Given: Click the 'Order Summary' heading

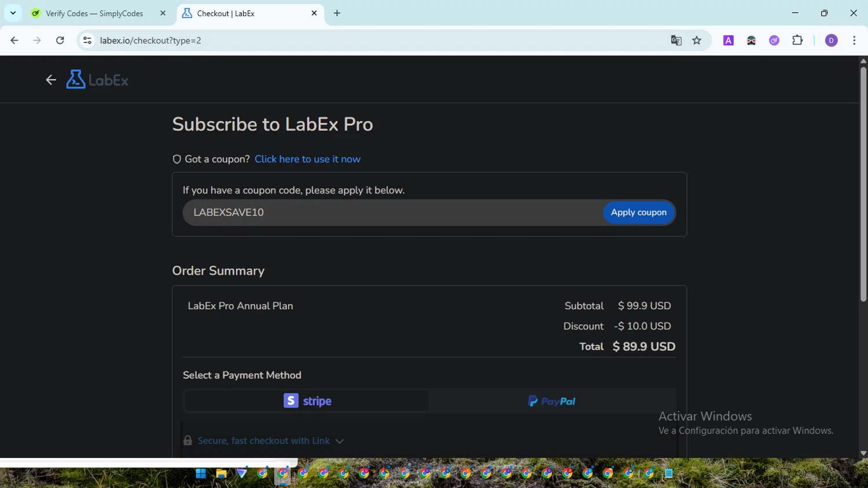Looking at the screenshot, I should (218, 271).
